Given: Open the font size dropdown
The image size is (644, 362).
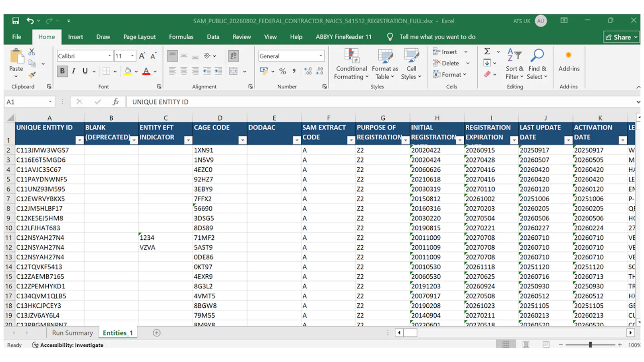Looking at the screenshot, I should click(132, 56).
